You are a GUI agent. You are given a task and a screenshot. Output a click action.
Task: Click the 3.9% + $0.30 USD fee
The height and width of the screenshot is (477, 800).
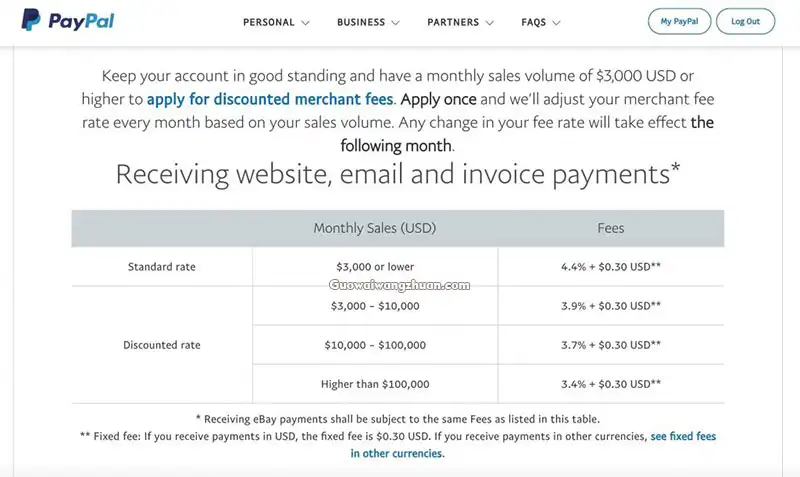(x=611, y=306)
